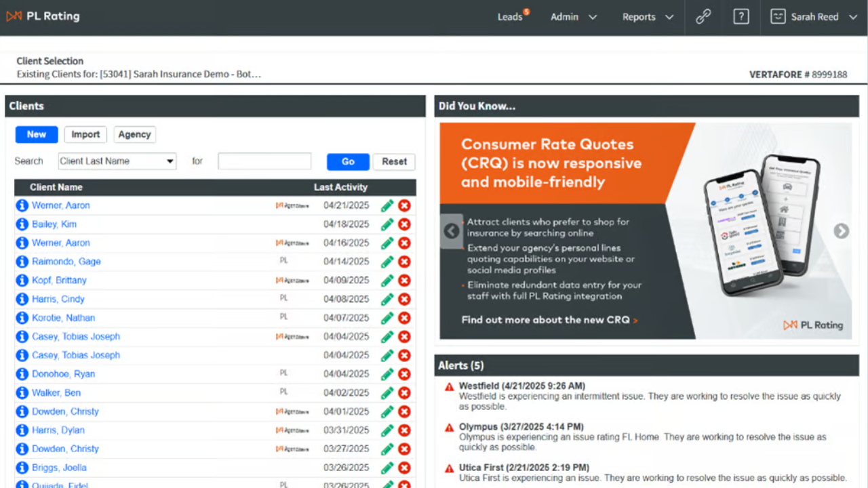The image size is (868, 488).
Task: Open the Client Last Name search dropdown
Action: [117, 161]
